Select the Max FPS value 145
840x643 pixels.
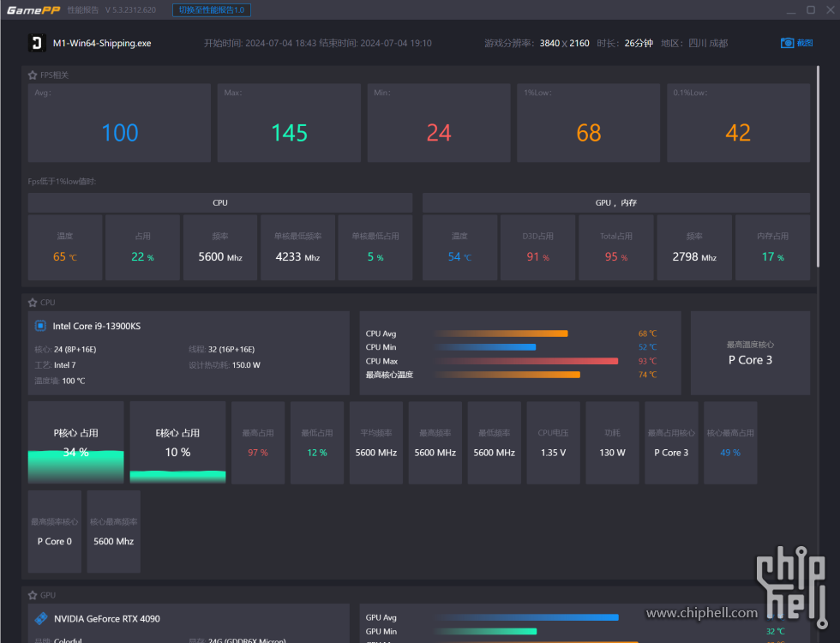290,133
